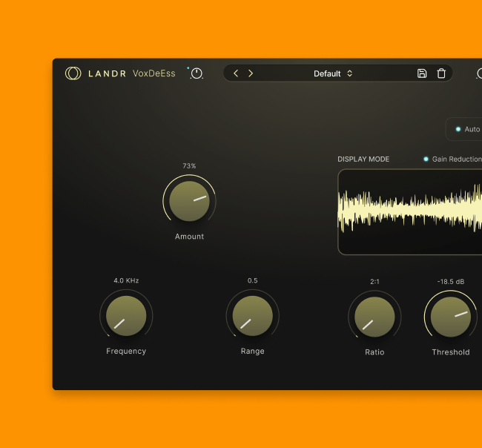This screenshot has height=448, width=482.
Task: Click the Range knob
Action: tap(253, 316)
